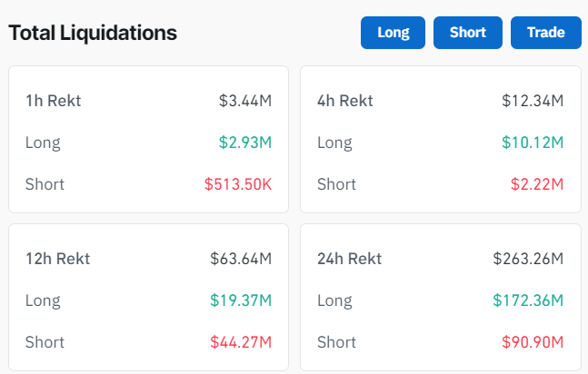Select the green $19.37M long value
The width and height of the screenshot is (588, 374).
pyautogui.click(x=241, y=300)
